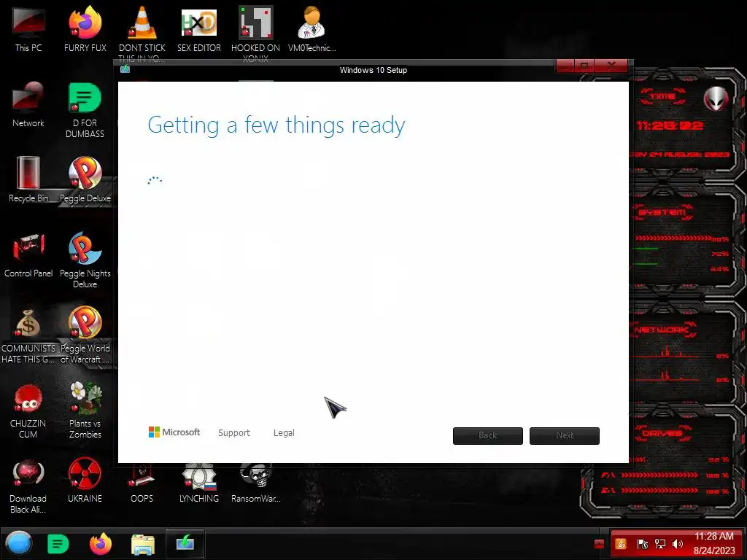
Task: Open the VLC cone shortcut icon
Action: tap(142, 23)
